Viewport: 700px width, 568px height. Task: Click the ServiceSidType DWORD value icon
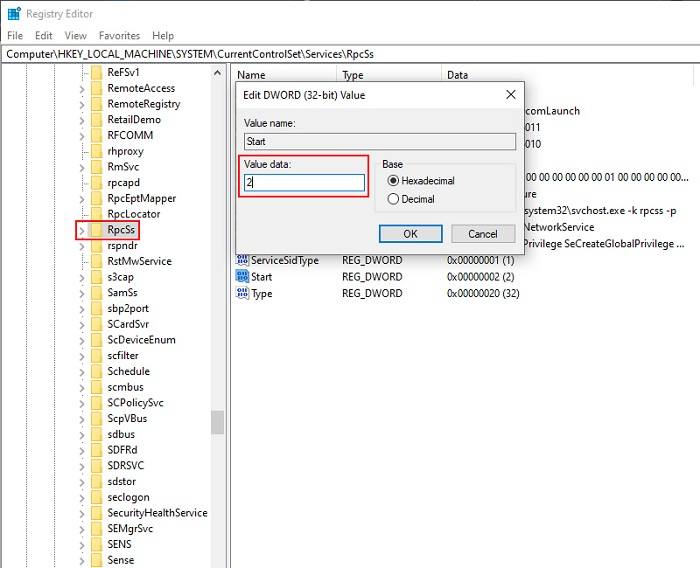pos(242,260)
